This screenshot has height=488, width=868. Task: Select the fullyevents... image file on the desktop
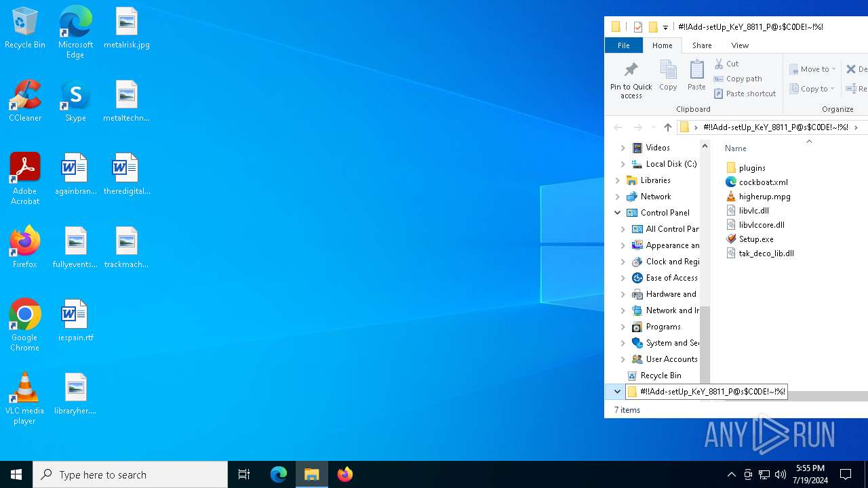(x=75, y=248)
